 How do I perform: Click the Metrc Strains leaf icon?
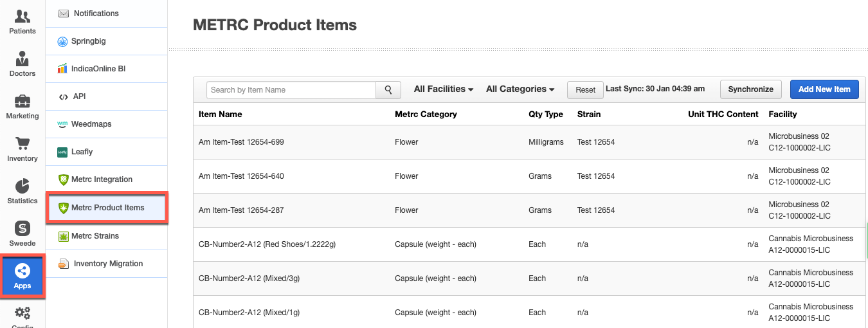63,236
